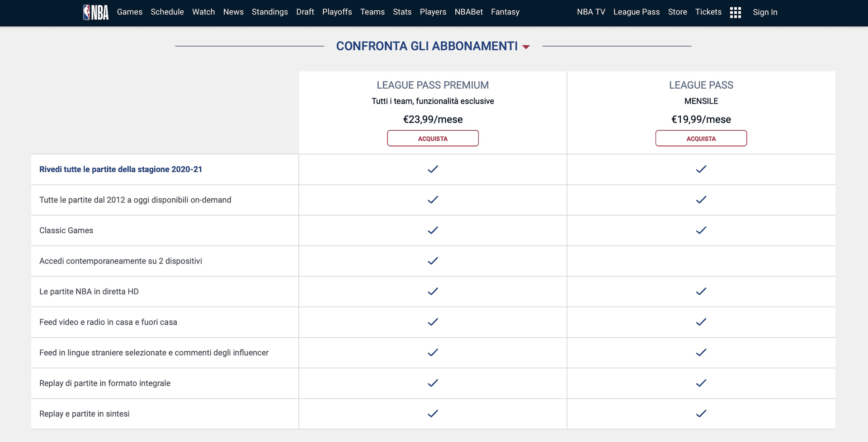The height and width of the screenshot is (442, 868).
Task: Go to the Players page
Action: (x=433, y=12)
